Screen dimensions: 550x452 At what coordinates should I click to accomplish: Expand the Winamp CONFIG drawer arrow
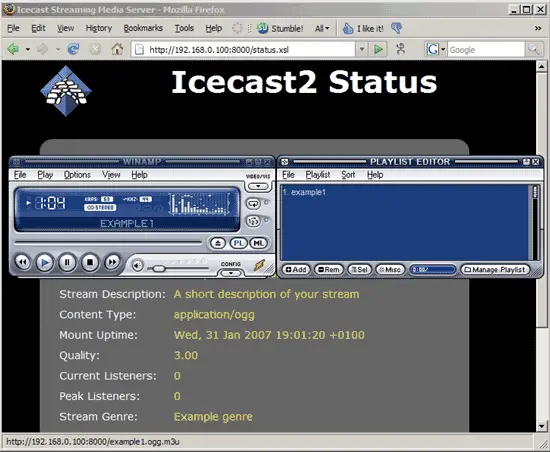(230, 273)
